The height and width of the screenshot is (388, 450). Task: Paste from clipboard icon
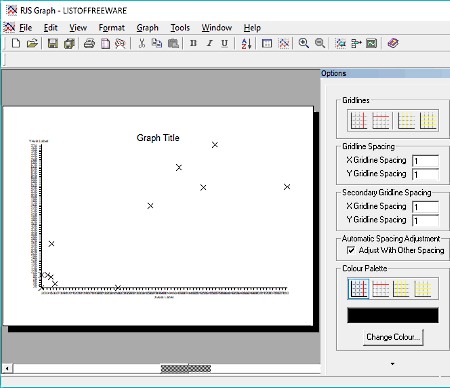[x=173, y=43]
